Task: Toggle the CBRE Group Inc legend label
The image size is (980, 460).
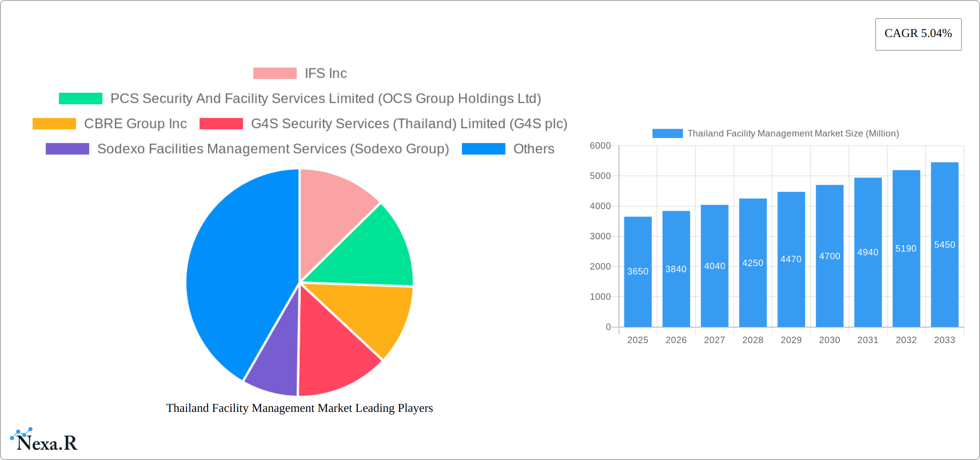Action: coord(135,124)
